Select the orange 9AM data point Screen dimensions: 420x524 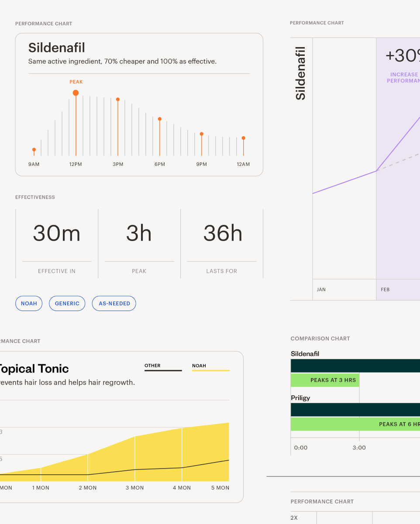(x=34, y=149)
